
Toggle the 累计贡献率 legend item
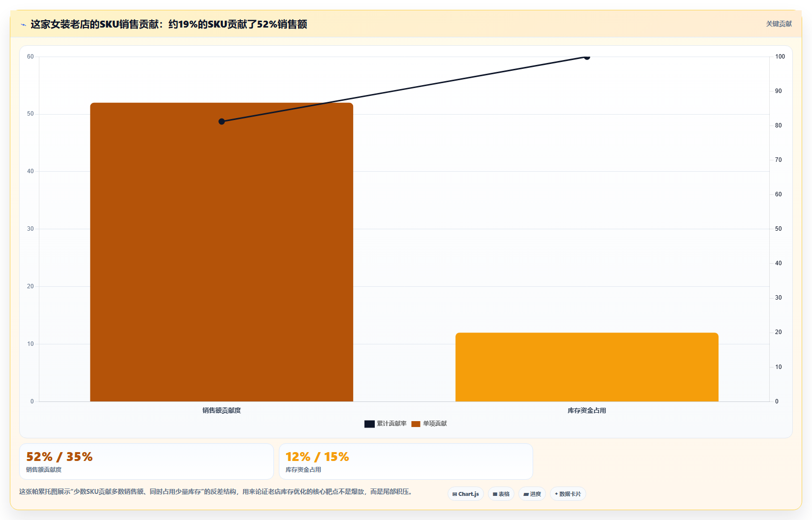coord(386,424)
